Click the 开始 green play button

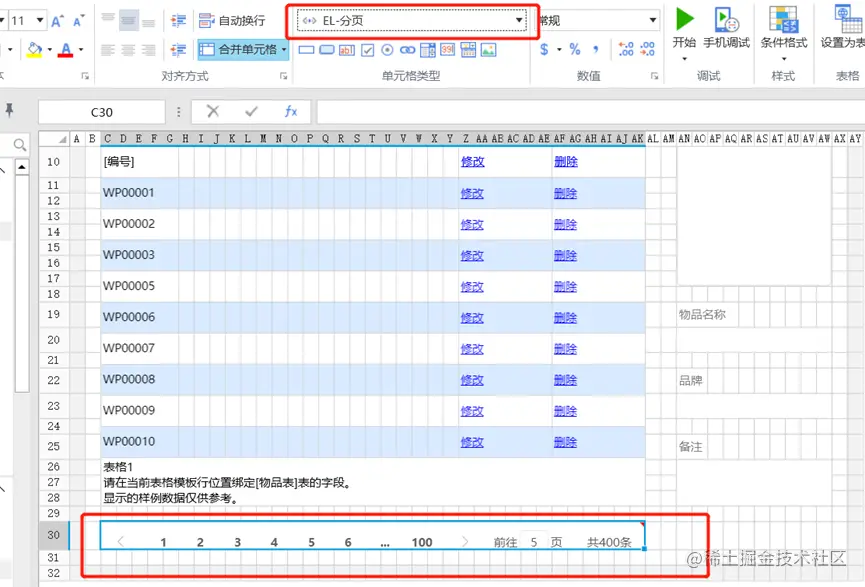(685, 19)
